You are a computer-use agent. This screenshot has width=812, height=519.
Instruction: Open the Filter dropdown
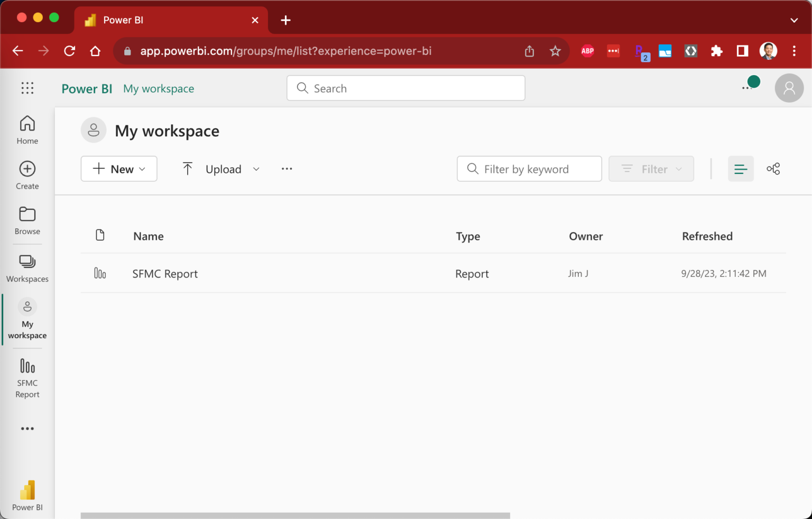tap(651, 169)
